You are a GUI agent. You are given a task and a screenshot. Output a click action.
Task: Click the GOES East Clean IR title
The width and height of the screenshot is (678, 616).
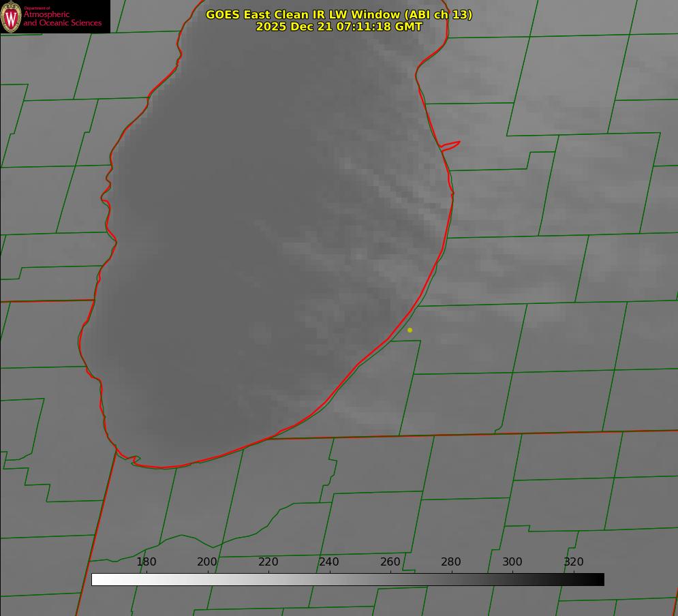tap(339, 14)
